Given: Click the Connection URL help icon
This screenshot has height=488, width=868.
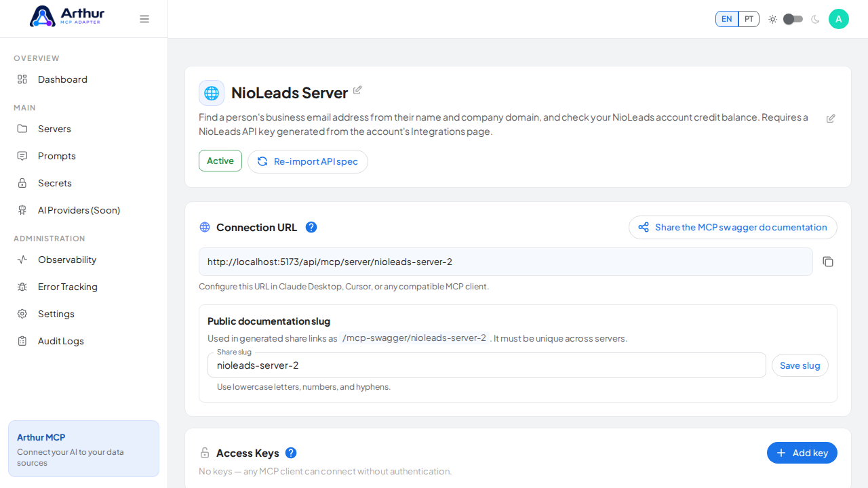Looking at the screenshot, I should tap(311, 227).
